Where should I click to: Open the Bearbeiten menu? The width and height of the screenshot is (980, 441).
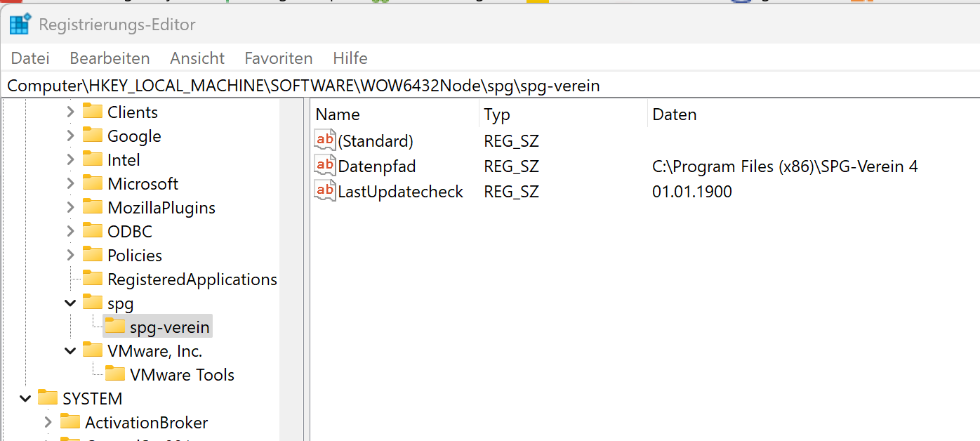click(110, 58)
